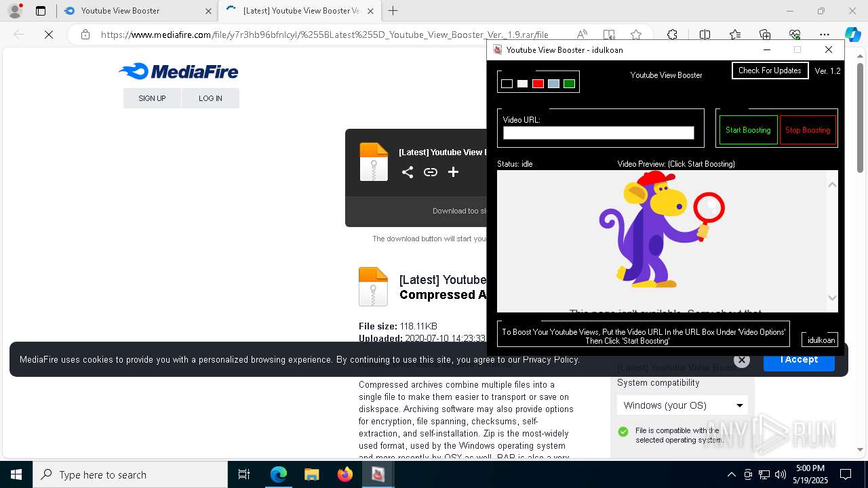868x488 pixels.
Task: Open the notification center icon
Action: tap(846, 474)
